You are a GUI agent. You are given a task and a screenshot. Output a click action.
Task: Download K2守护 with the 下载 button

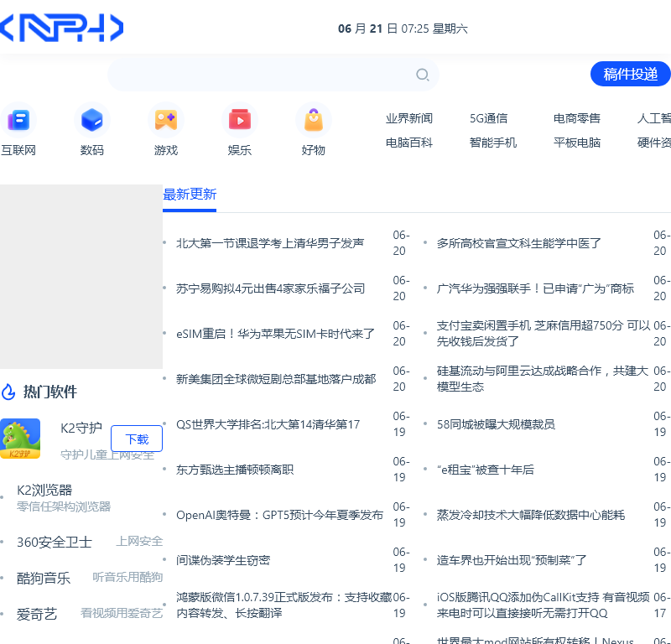pyautogui.click(x=137, y=439)
